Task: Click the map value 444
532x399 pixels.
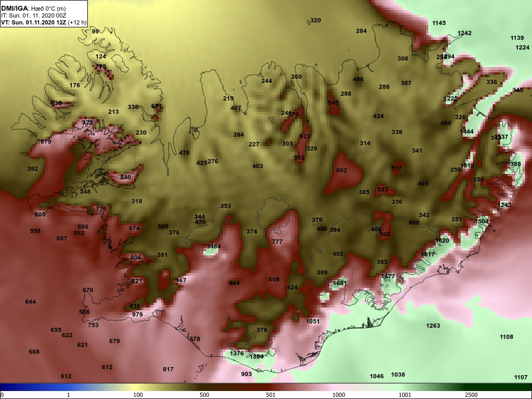Action: point(234,283)
